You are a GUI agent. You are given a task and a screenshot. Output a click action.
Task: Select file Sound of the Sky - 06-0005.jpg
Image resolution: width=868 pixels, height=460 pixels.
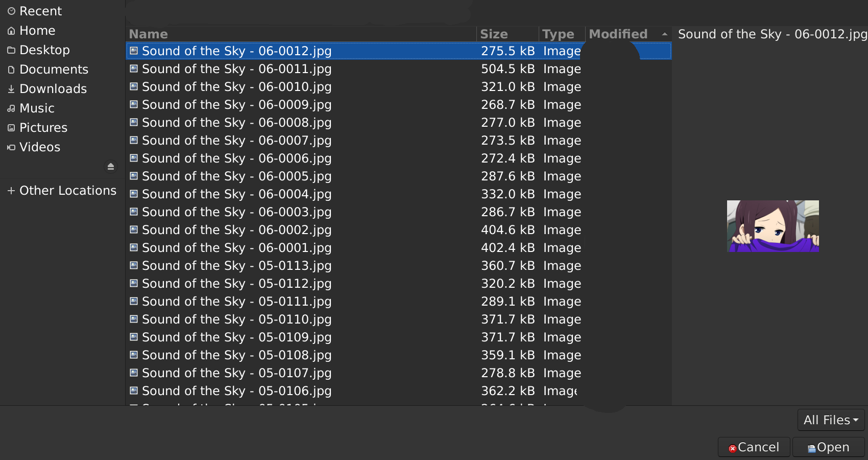pos(398,176)
